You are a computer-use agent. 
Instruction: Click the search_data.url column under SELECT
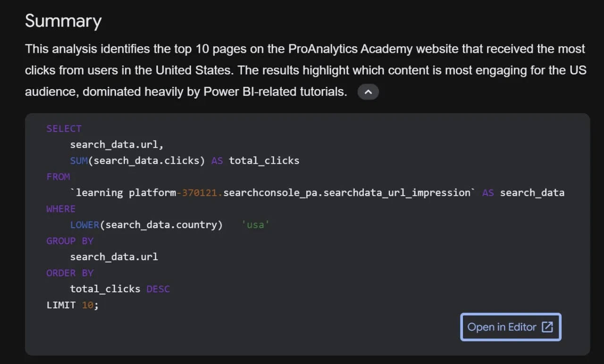117,145
